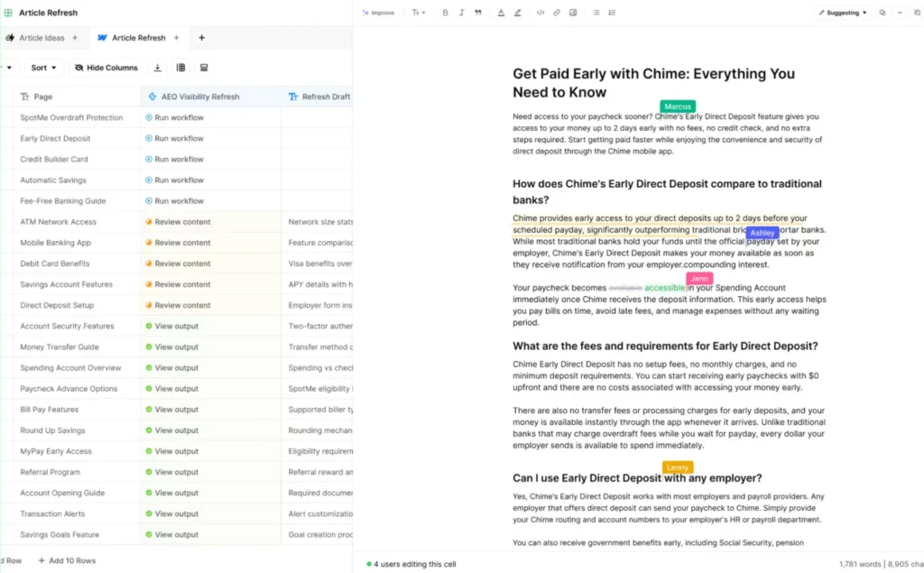The image size is (924, 573).
Task: Click the Hide Columns button
Action: pyautogui.click(x=106, y=68)
